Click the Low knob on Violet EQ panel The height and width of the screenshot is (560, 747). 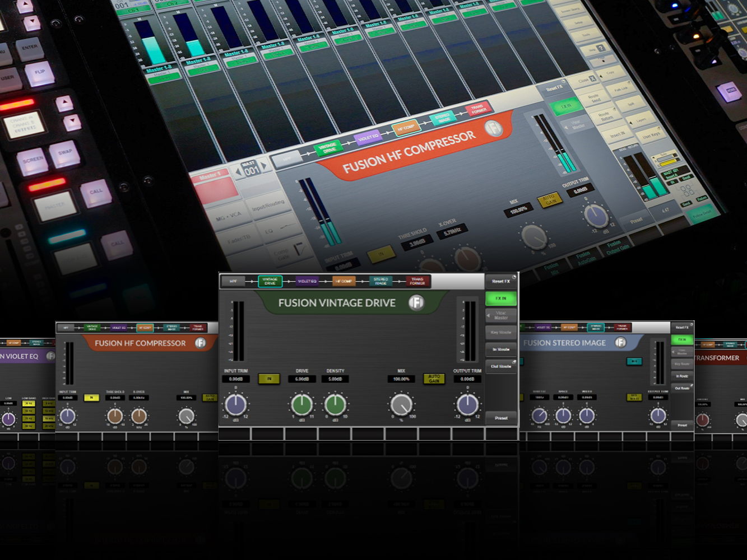[8, 418]
